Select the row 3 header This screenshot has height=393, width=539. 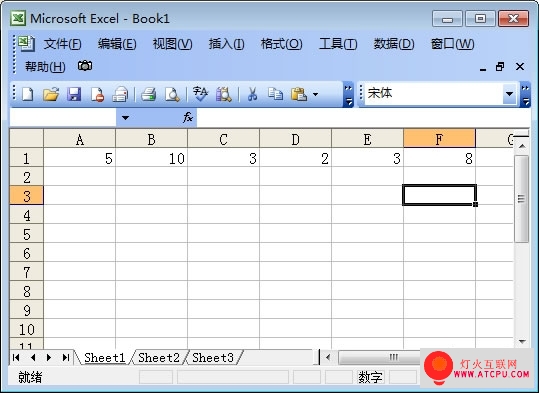(x=26, y=196)
